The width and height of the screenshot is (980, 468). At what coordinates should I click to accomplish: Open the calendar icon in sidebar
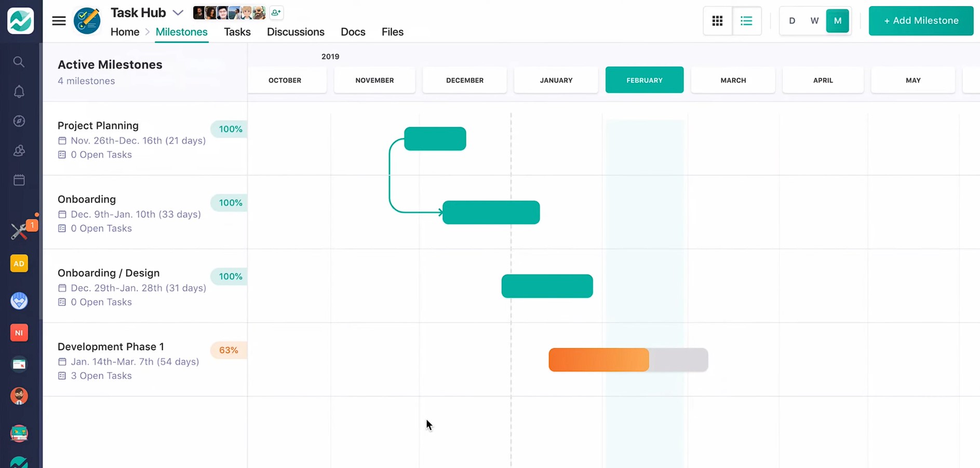(x=19, y=180)
